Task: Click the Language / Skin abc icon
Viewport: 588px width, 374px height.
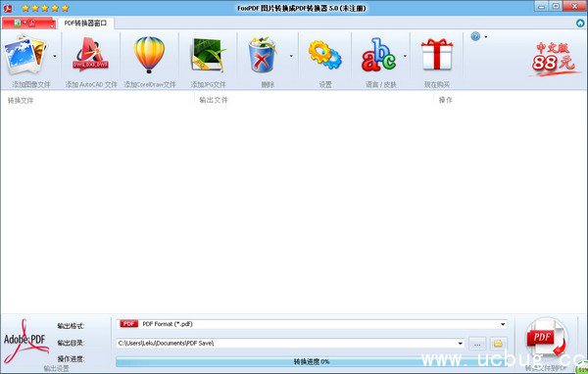Action: pos(378,55)
